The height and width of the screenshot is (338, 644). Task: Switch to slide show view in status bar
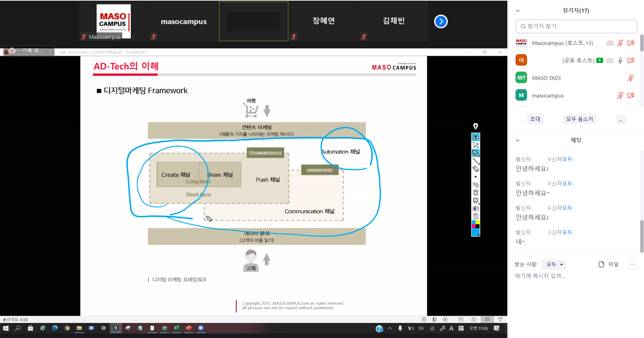(500, 319)
